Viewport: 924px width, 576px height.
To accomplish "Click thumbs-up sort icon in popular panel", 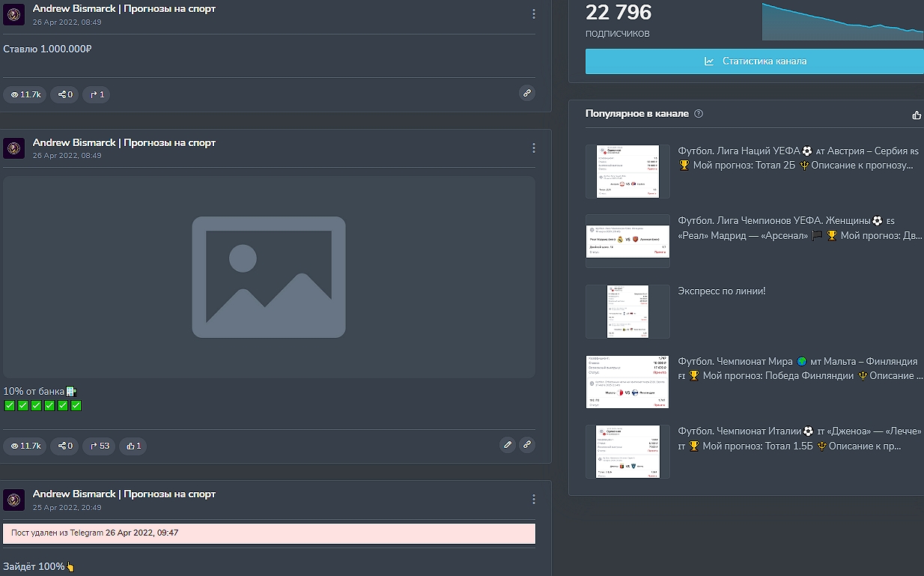I will pyautogui.click(x=917, y=115).
